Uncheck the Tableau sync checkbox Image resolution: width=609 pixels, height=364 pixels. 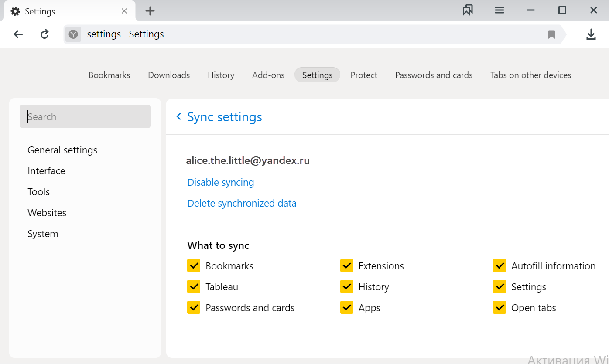tap(194, 286)
